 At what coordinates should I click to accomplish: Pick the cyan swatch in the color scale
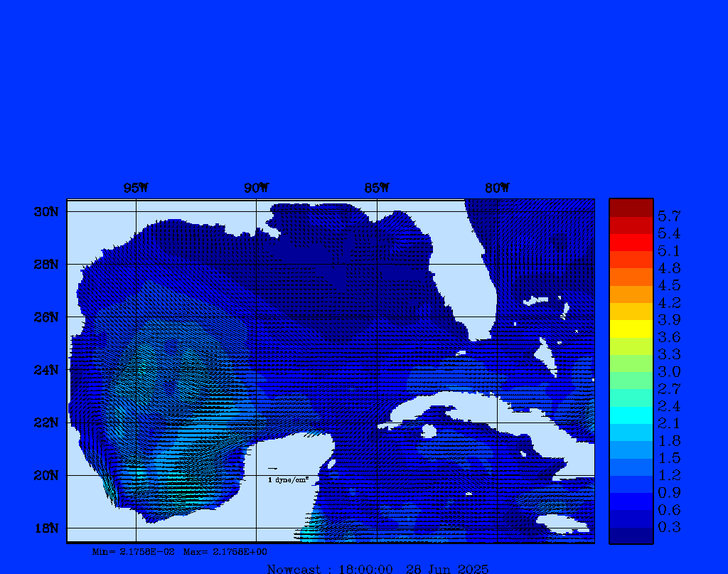point(631,415)
